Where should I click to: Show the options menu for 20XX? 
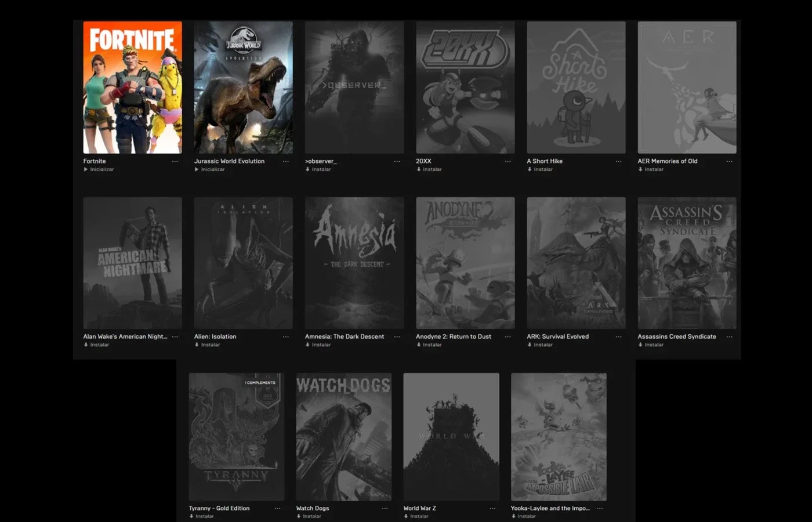507,161
